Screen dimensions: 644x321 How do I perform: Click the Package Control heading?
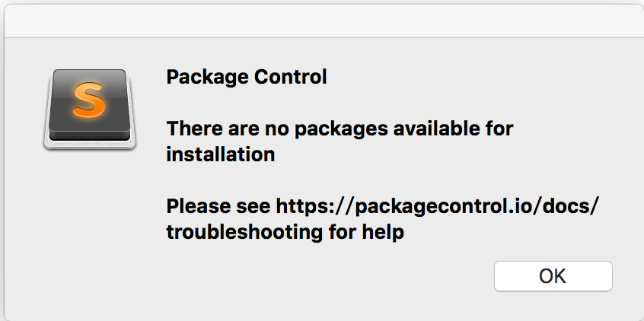(247, 77)
